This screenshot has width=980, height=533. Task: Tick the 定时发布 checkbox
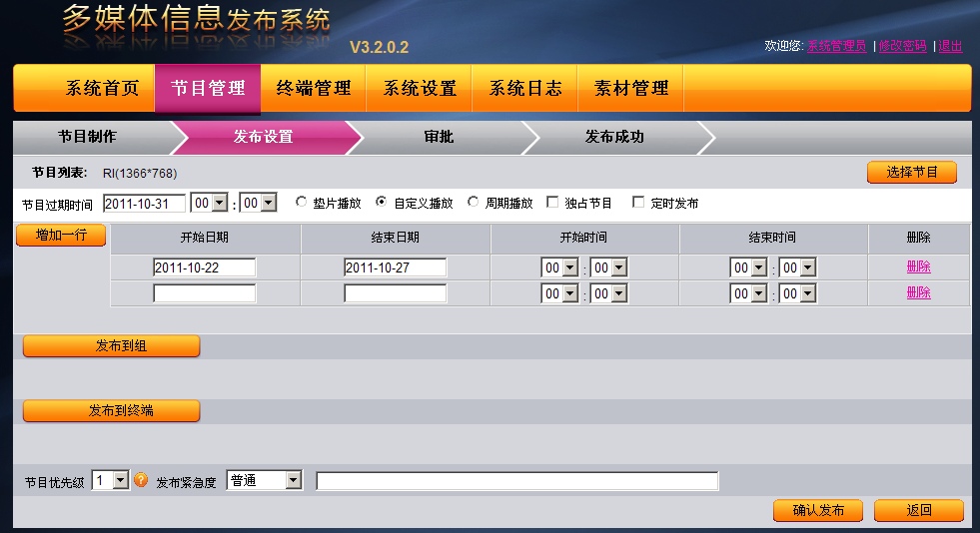[x=638, y=203]
